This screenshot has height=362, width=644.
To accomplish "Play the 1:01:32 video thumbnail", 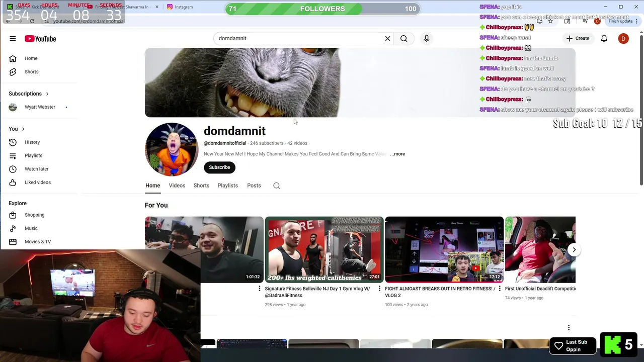I will (x=204, y=250).
